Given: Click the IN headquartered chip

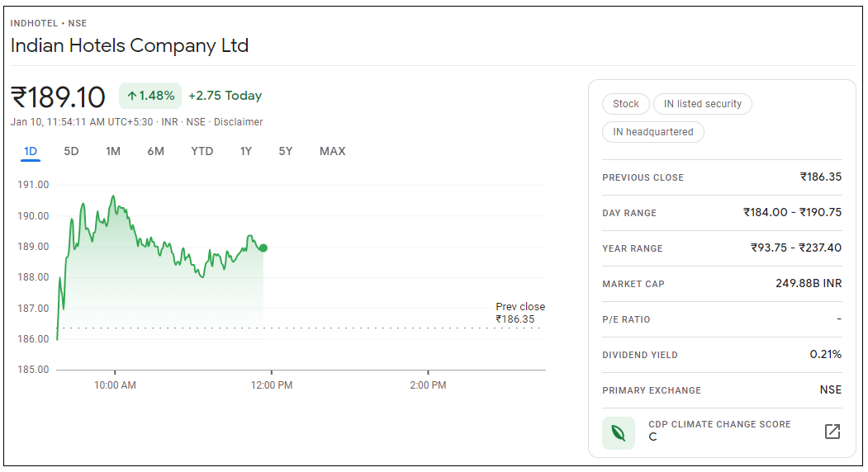Looking at the screenshot, I should coord(652,132).
